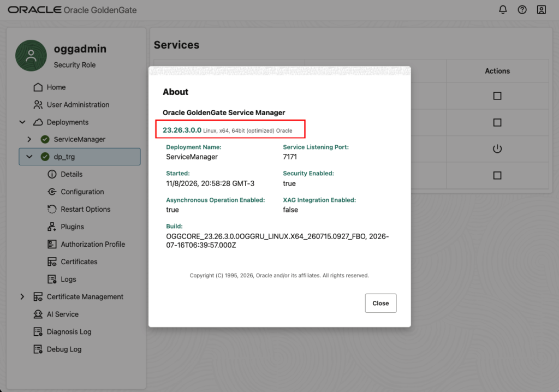This screenshot has width=559, height=392.
Task: Click XAG Integration Enabled value false
Action: coord(290,210)
